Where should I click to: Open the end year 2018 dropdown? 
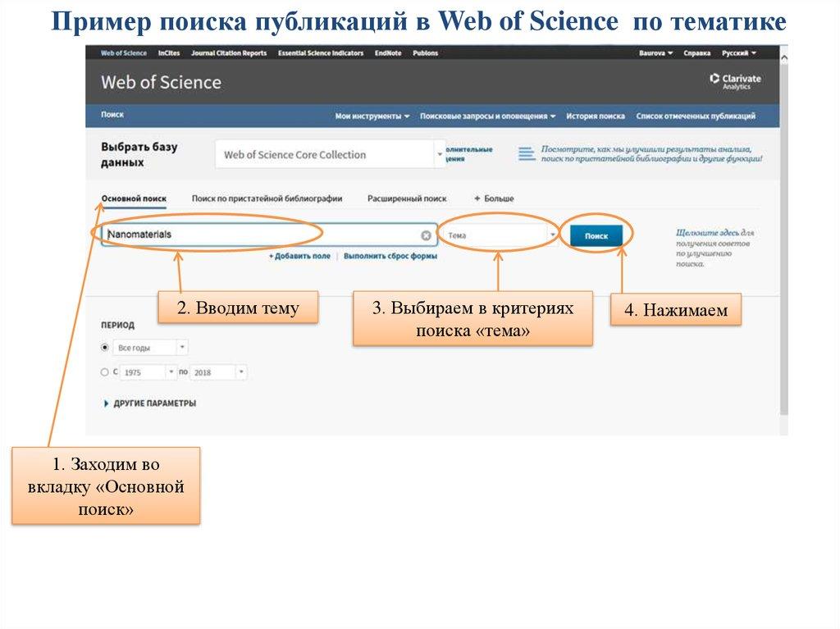tap(218, 372)
